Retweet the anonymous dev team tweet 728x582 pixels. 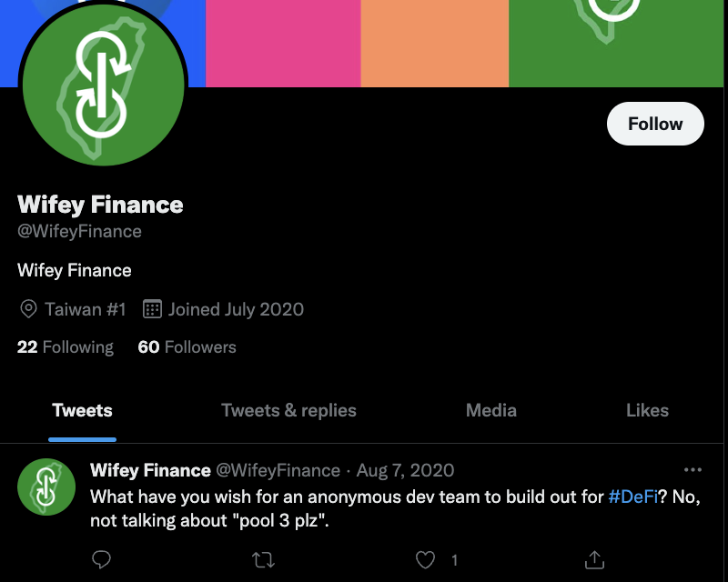pos(263,559)
